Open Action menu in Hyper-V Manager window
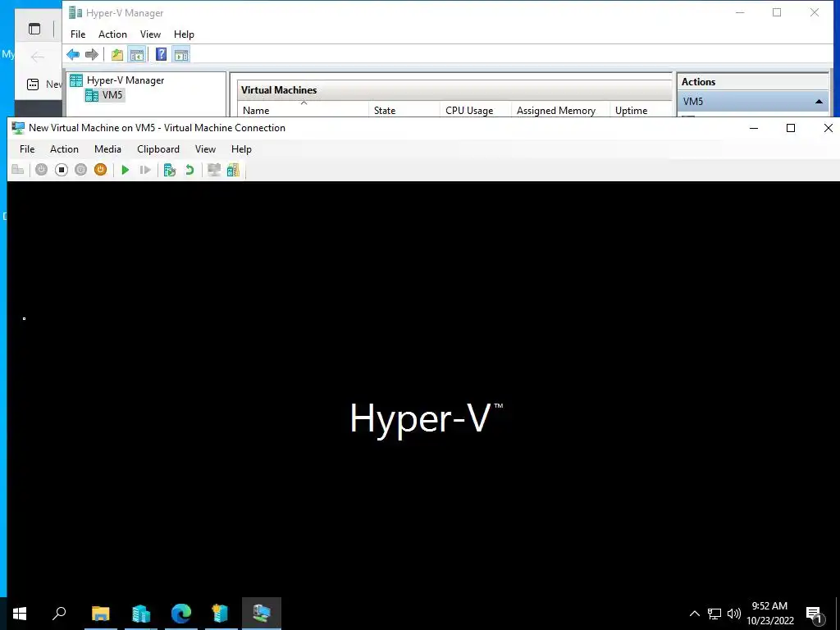 (x=112, y=34)
